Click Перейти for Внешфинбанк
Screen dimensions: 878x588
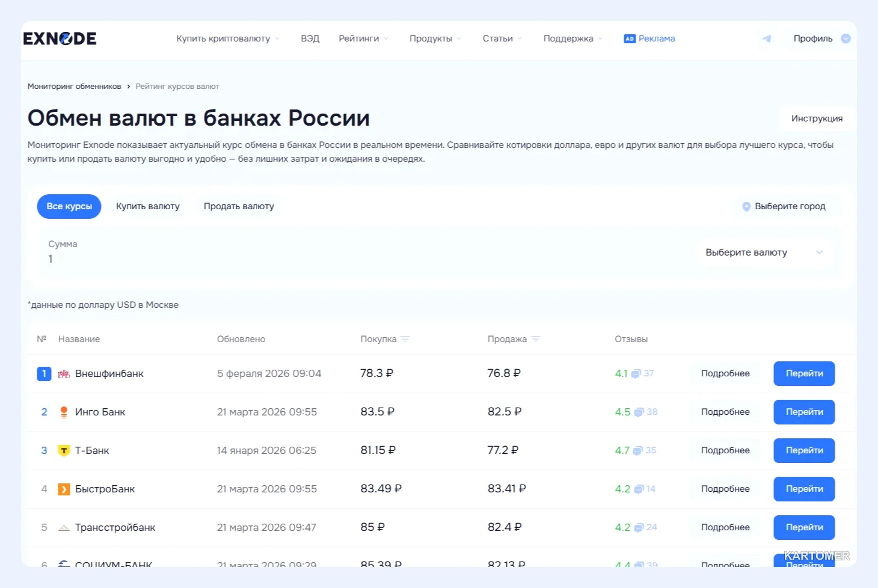pos(804,373)
